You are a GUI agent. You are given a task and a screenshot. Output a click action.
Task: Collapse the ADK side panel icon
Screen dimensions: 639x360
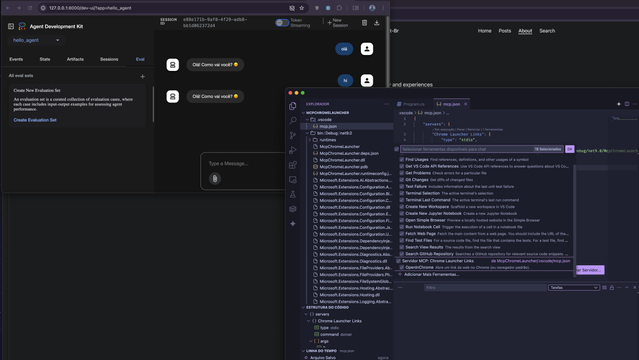click(x=11, y=26)
